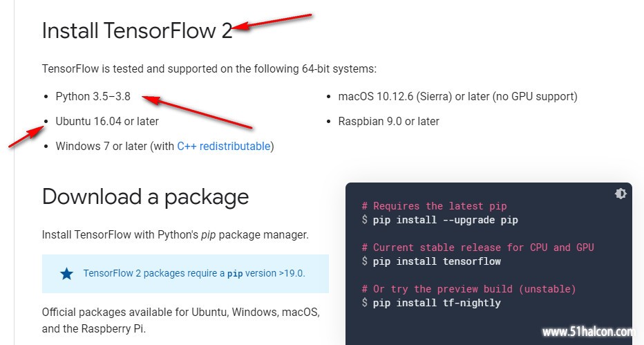
Task: Click the www.51halcon.com watermark
Action: coord(589,331)
